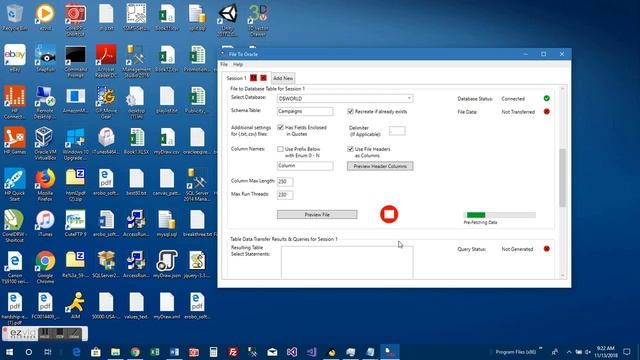This screenshot has height=360, width=640.
Task: Click the red File Data status indicator
Action: 547,111
